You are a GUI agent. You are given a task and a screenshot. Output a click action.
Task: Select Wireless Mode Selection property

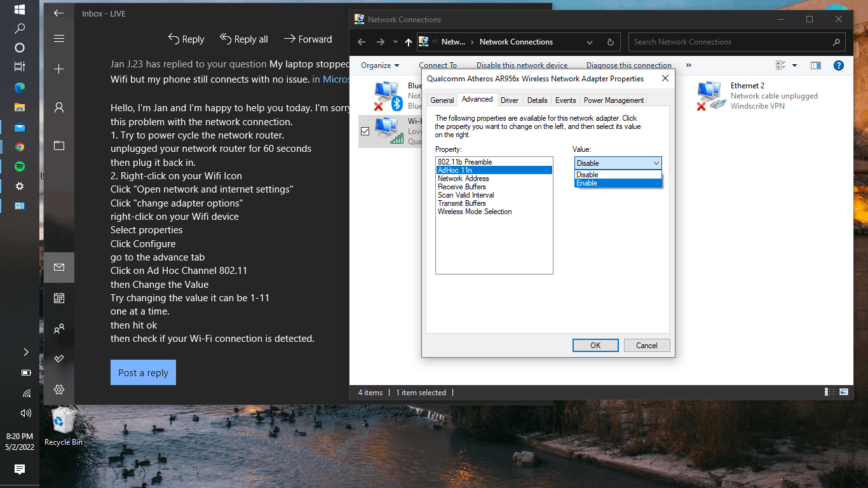tap(475, 212)
